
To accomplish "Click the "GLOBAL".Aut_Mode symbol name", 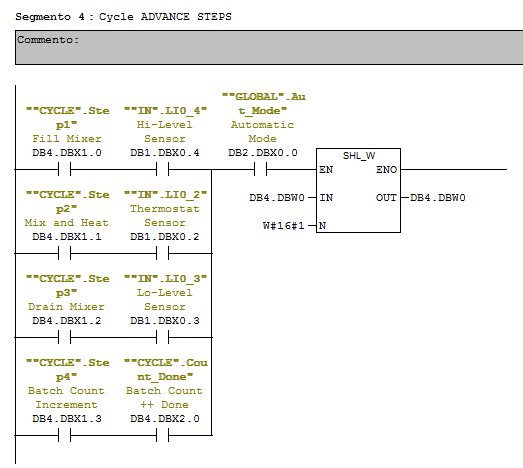I will pos(264,103).
